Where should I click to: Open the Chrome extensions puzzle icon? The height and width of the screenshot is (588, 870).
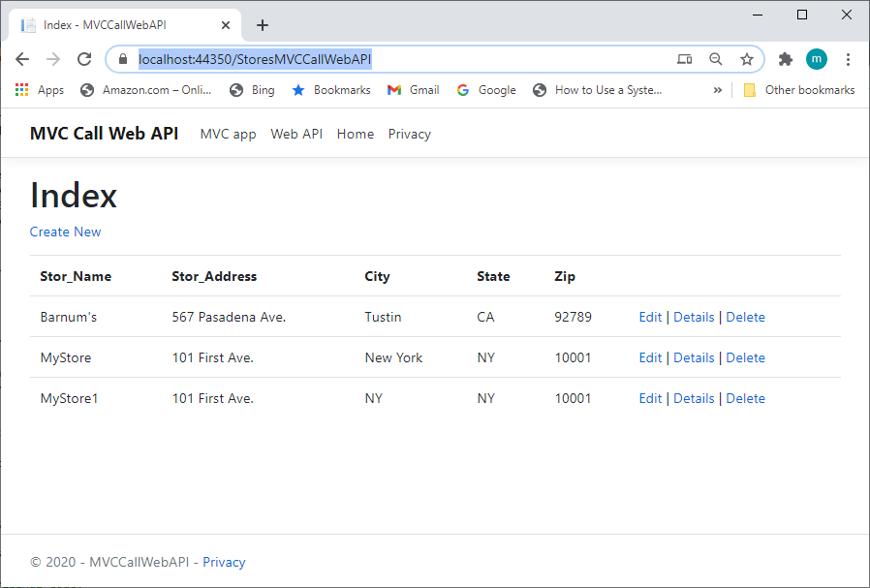[x=785, y=59]
